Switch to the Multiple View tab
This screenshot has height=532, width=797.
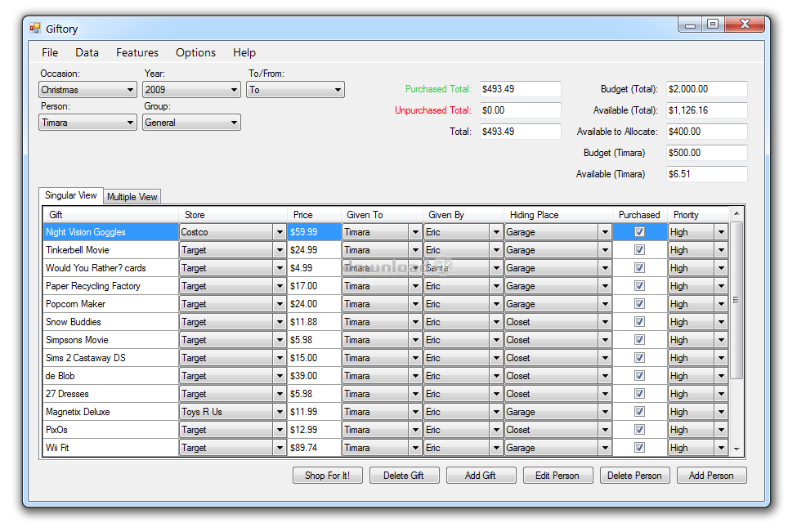132,197
